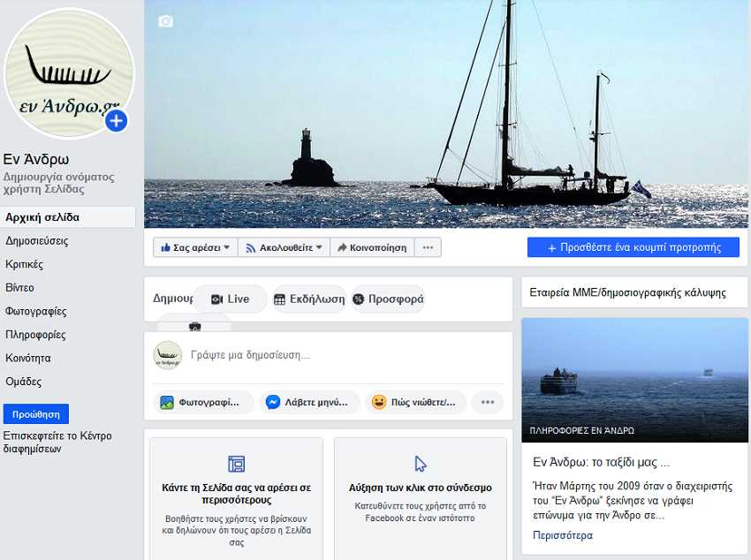This screenshot has width=751, height=560.
Task: Follow the Περισσότερα link
Action: point(563,535)
